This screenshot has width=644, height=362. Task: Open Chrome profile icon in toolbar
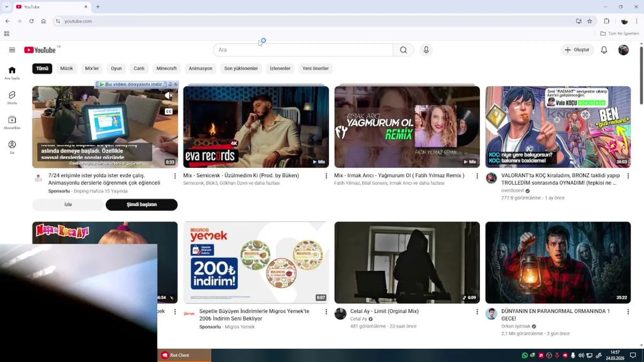tap(624, 21)
